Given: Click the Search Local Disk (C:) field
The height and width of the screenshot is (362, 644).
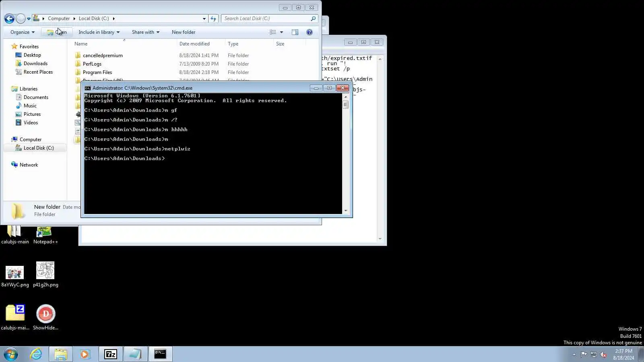Looking at the screenshot, I should click(x=266, y=19).
